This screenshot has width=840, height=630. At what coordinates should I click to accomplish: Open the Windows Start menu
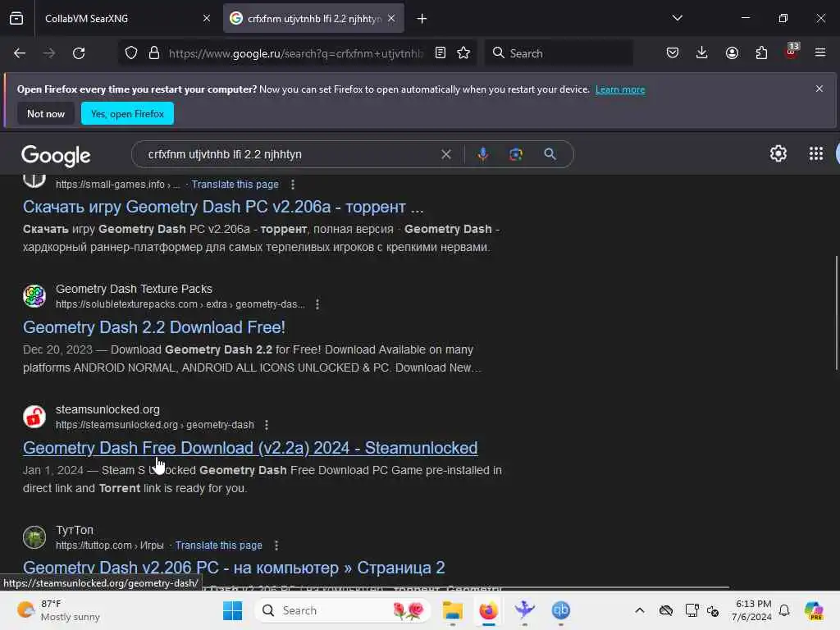(232, 610)
